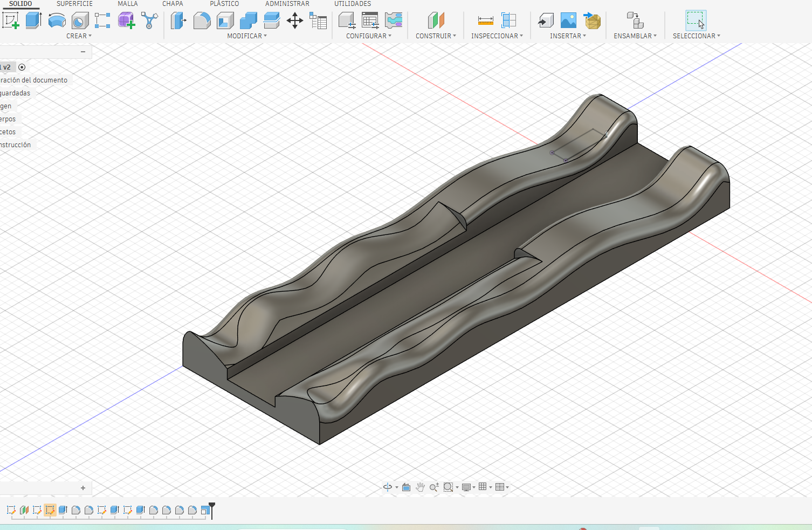This screenshot has width=812, height=530.
Task: Switch to the CHAPA tab
Action: (173, 4)
